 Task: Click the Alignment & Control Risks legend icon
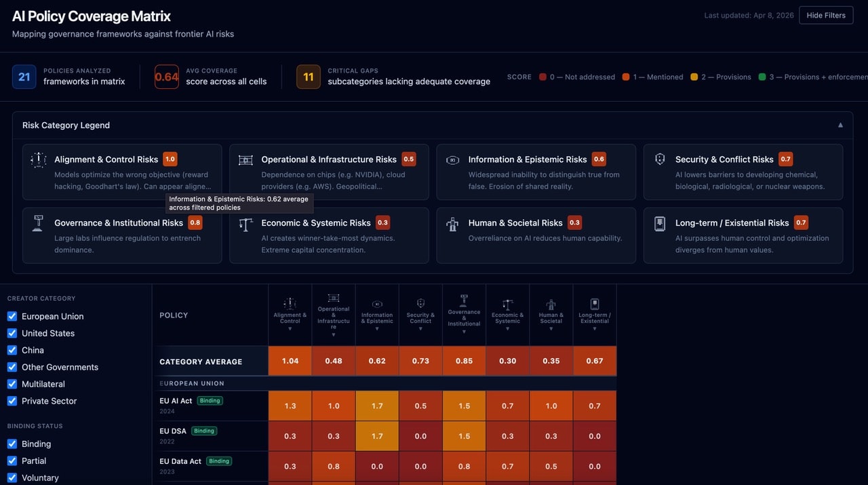38,160
